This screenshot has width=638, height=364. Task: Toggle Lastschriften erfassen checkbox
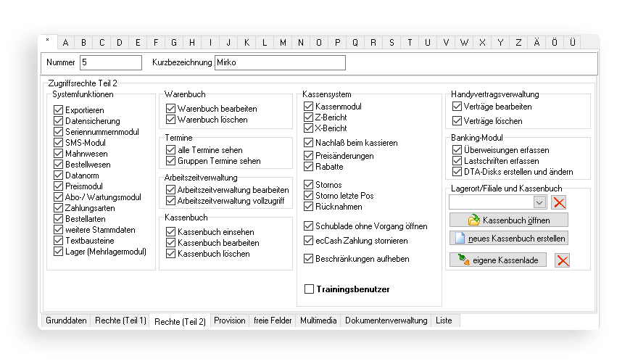pos(457,161)
